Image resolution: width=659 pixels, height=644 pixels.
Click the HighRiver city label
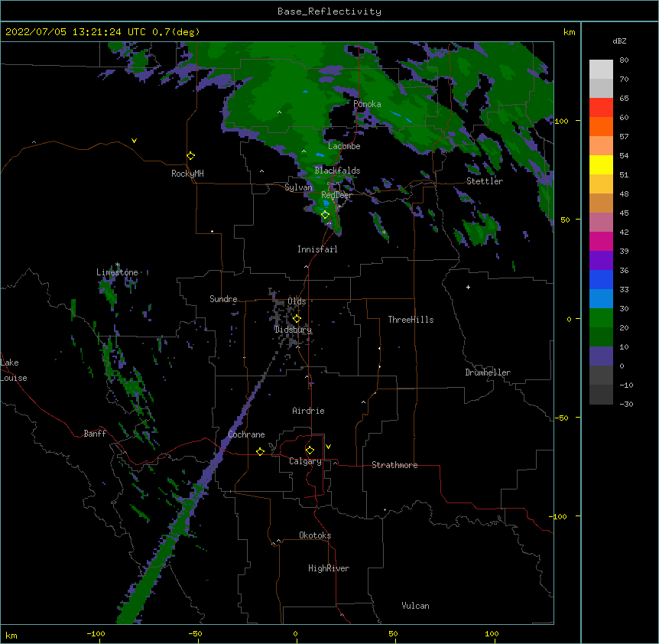pyautogui.click(x=329, y=568)
